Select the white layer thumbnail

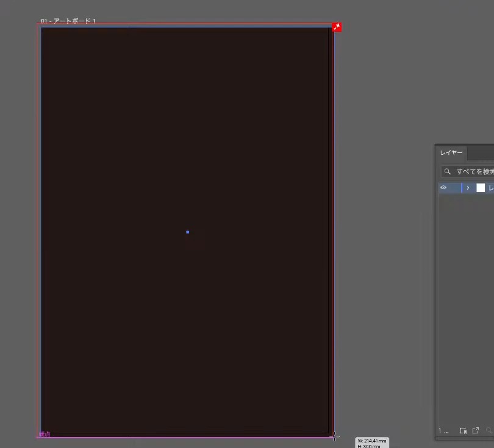481,188
